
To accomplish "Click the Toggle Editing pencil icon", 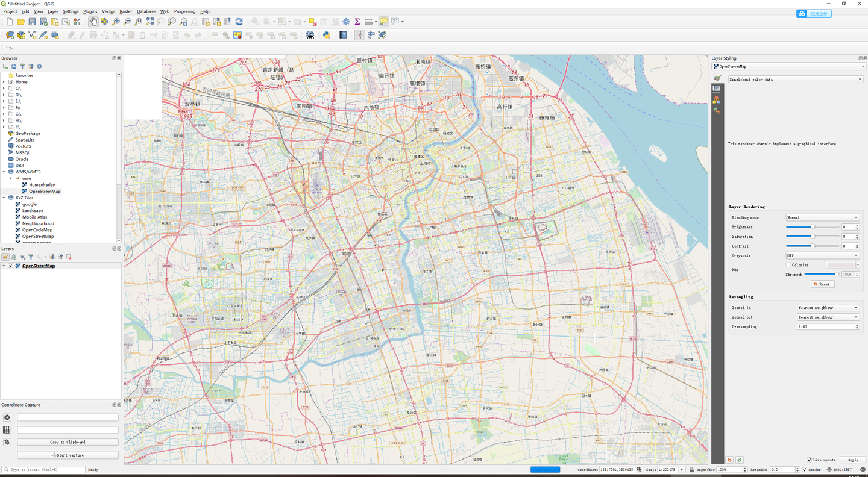I will click(81, 34).
